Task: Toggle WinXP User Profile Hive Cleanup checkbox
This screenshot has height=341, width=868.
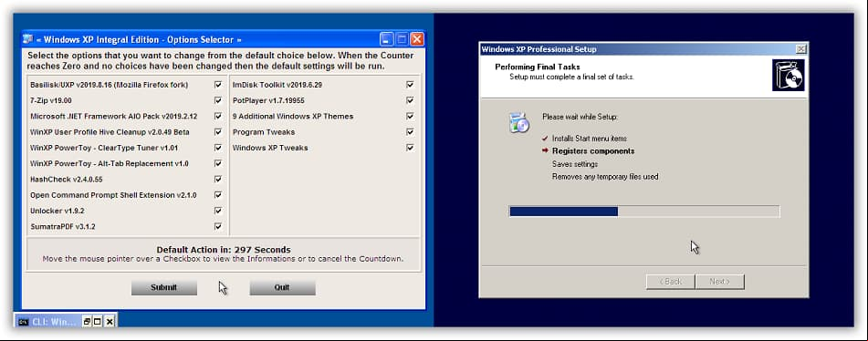Action: 218,132
